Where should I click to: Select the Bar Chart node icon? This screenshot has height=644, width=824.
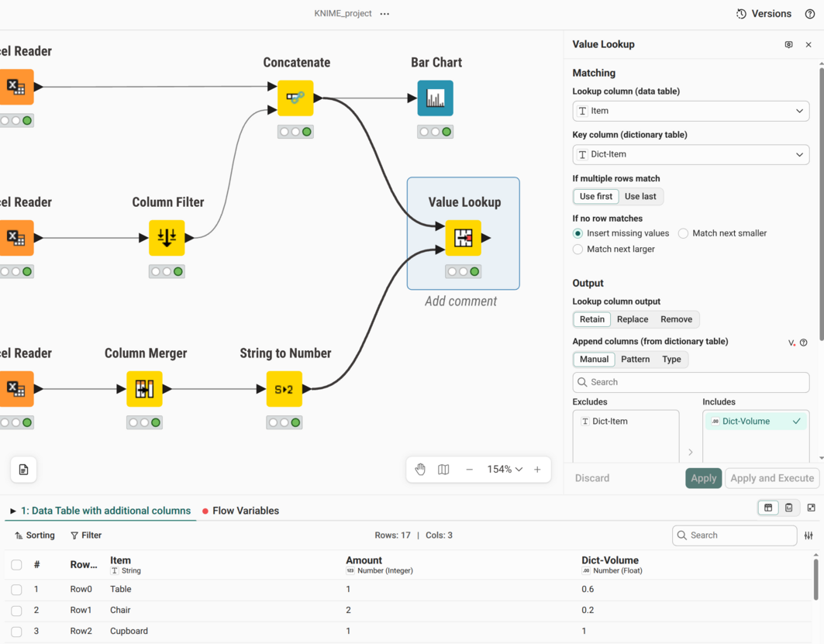(x=435, y=98)
